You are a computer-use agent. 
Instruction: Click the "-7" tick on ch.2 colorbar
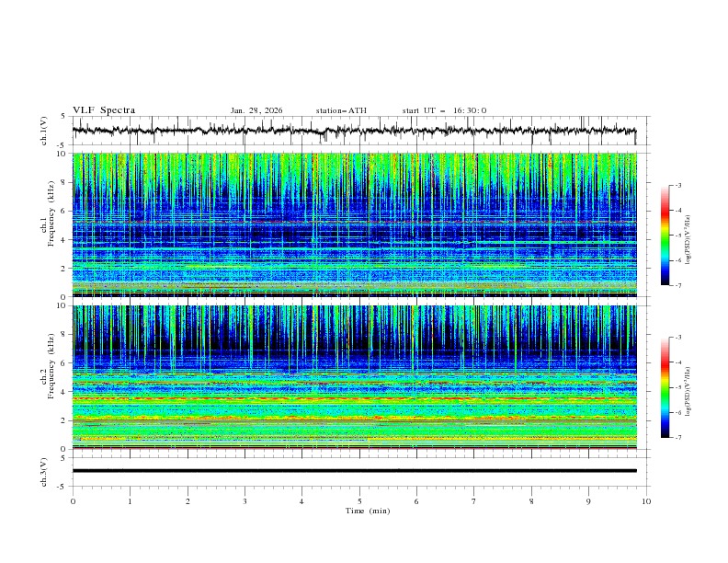pos(678,437)
